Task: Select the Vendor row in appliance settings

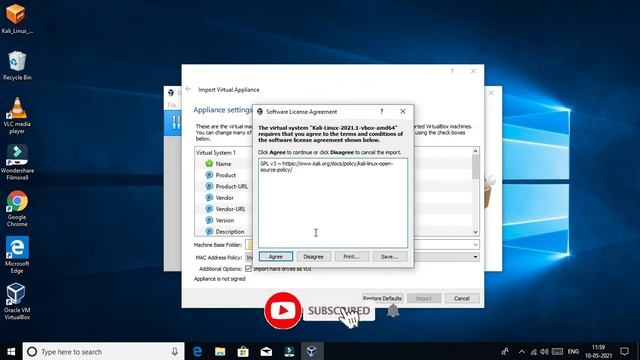Action: (224, 198)
